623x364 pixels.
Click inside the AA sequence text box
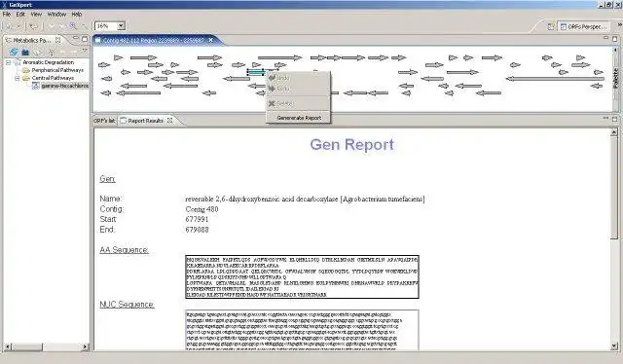pyautogui.click(x=302, y=276)
